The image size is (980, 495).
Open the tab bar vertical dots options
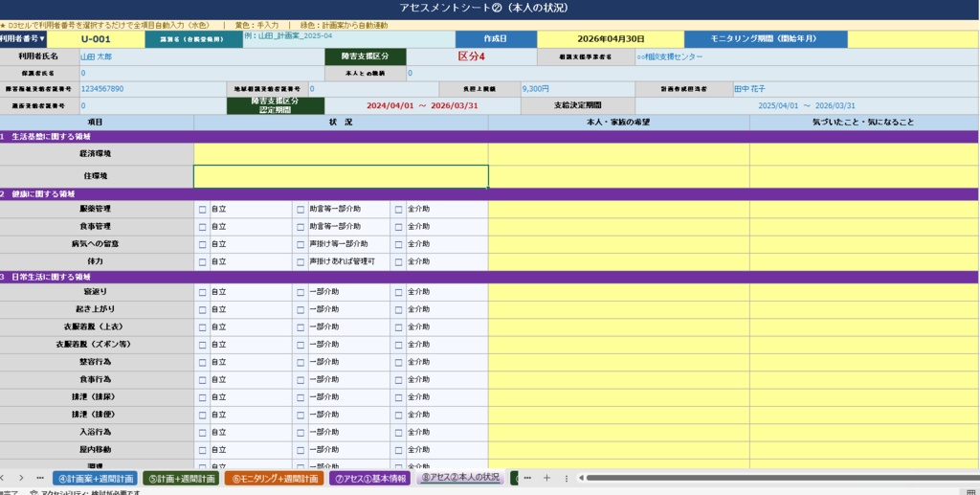tap(567, 478)
